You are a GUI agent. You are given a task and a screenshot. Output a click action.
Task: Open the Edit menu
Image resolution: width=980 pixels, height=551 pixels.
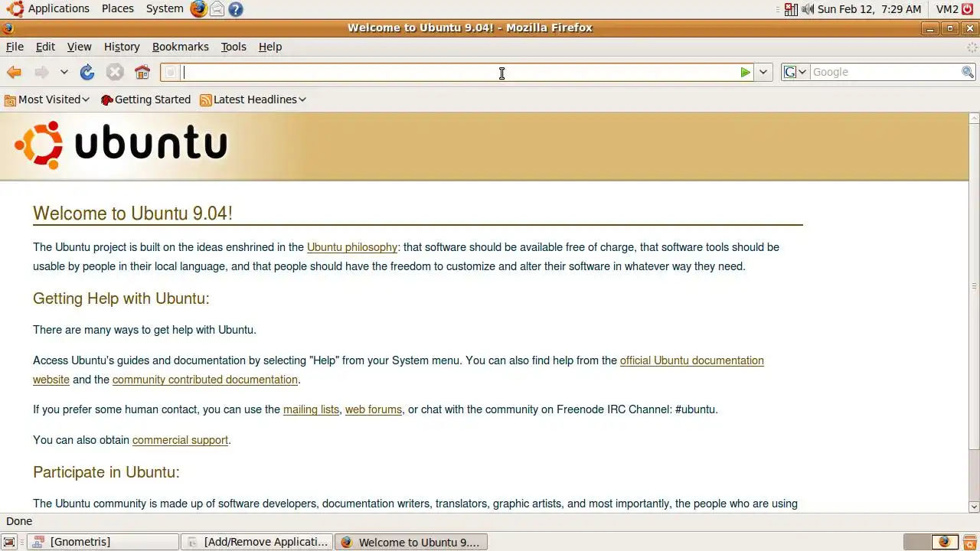pyautogui.click(x=45, y=47)
